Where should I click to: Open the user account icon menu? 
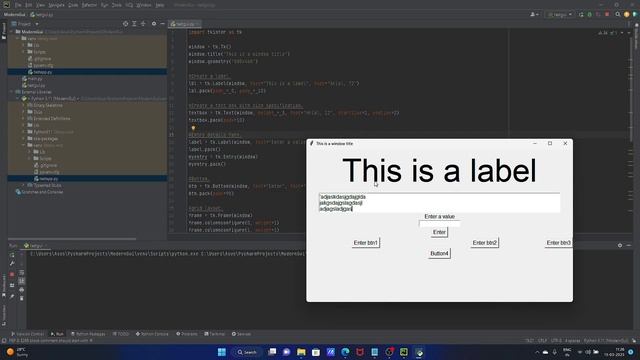[x=534, y=14]
